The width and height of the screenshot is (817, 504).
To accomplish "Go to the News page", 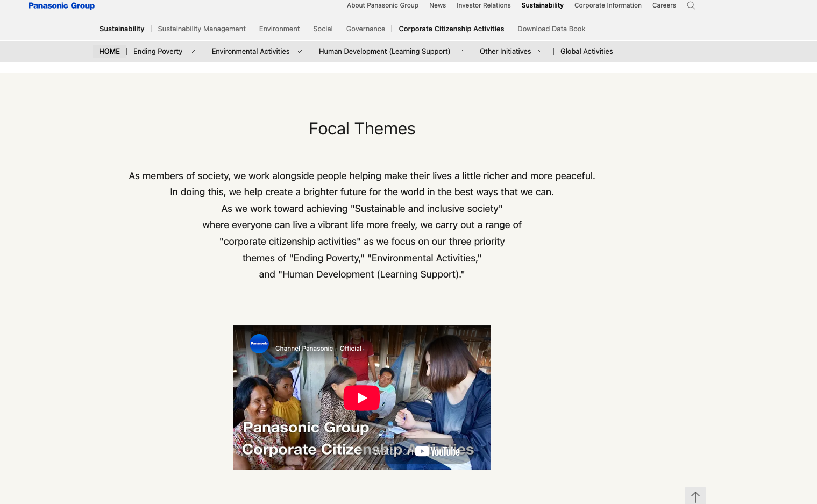I will (x=437, y=5).
